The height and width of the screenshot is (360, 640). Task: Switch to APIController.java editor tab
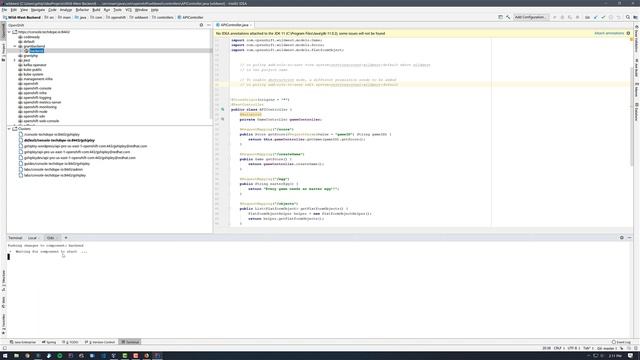(x=234, y=25)
